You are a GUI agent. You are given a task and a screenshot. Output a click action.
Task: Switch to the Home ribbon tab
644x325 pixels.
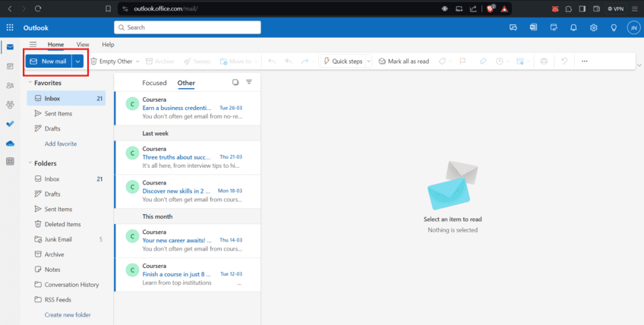pos(56,44)
